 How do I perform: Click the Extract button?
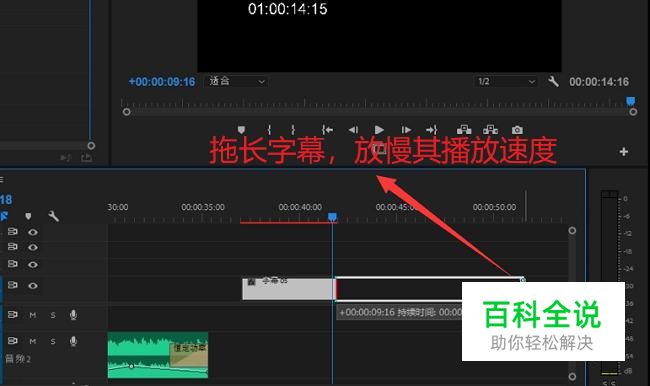(x=490, y=130)
